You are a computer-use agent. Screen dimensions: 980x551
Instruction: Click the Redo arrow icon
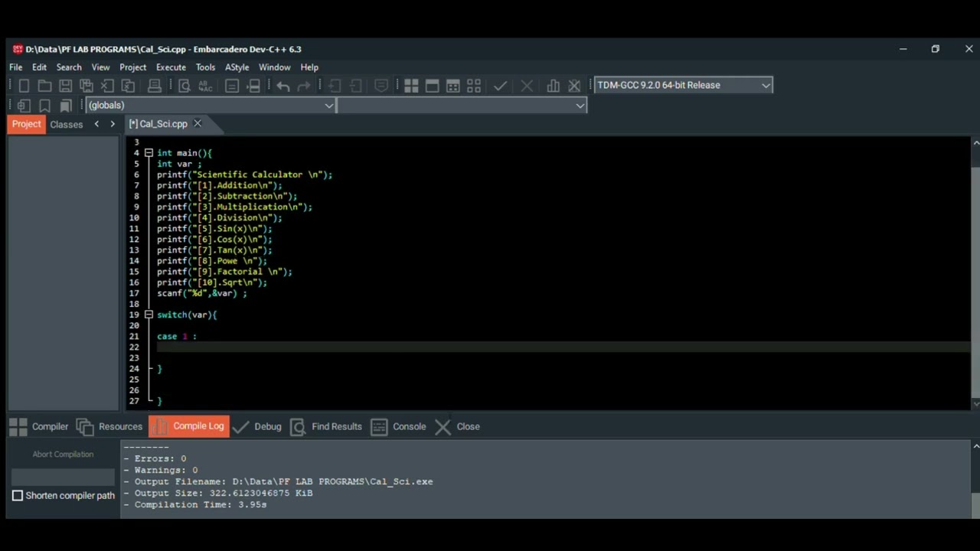tap(304, 86)
